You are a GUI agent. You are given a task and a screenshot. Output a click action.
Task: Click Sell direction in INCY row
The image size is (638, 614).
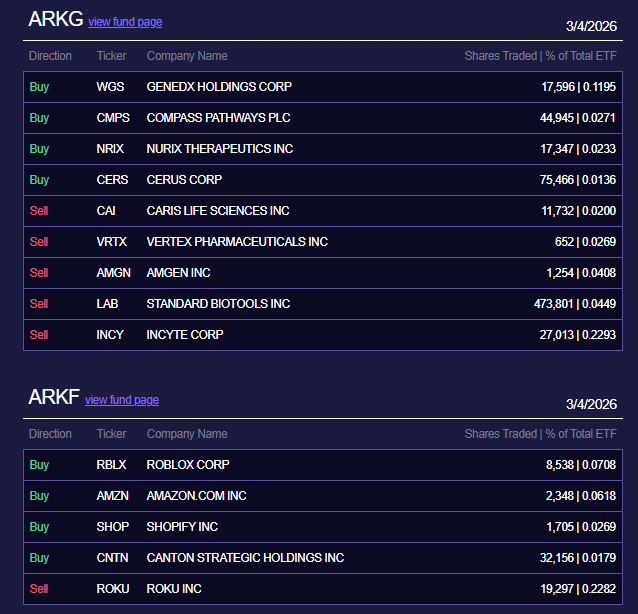[39, 334]
